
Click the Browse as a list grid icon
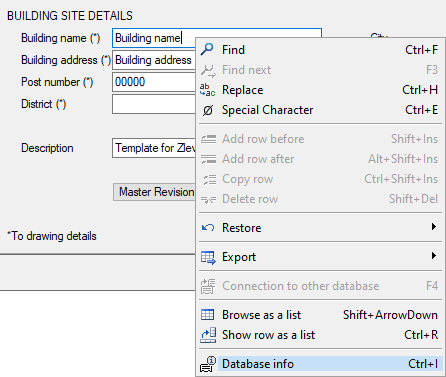[208, 315]
